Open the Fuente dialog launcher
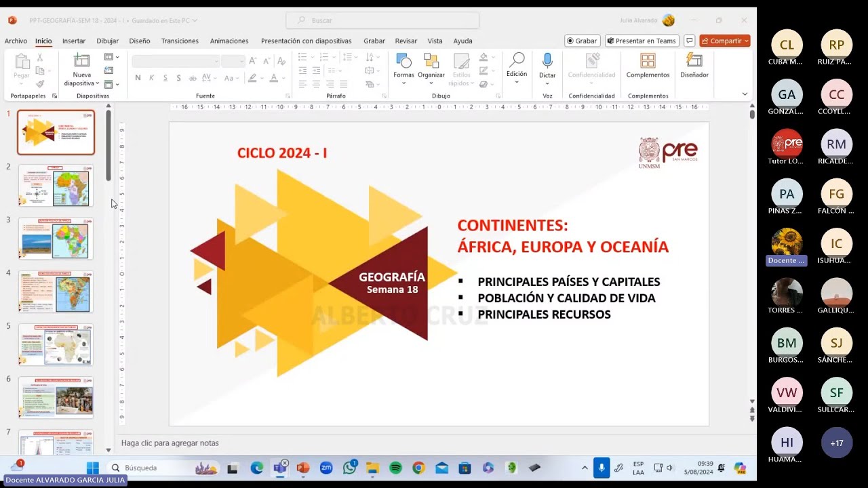The image size is (868, 488). [288, 96]
